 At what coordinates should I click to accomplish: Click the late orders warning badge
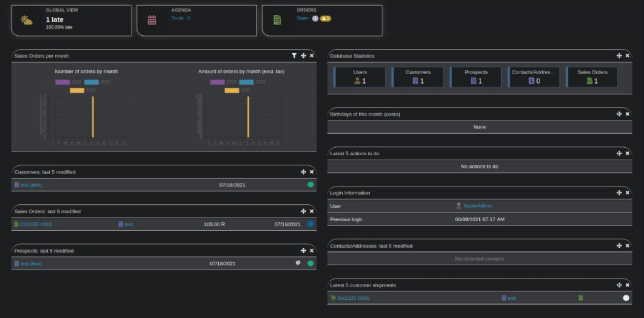click(x=325, y=19)
